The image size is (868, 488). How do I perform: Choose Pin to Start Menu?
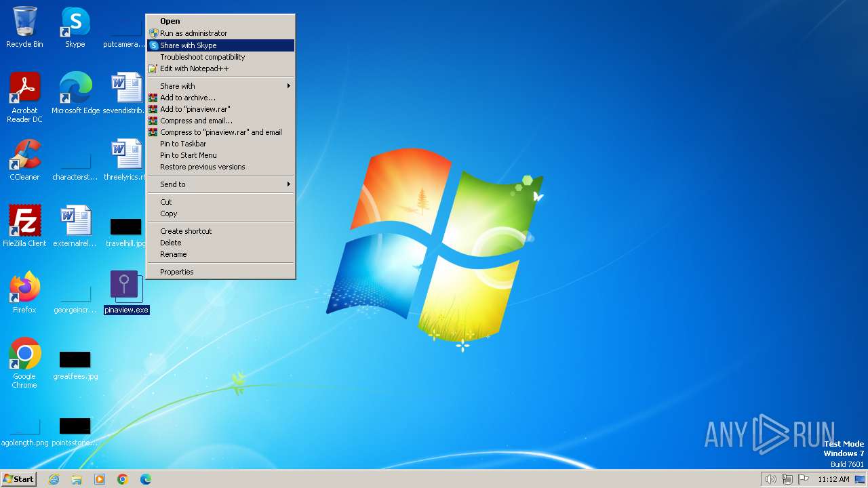click(x=221, y=155)
